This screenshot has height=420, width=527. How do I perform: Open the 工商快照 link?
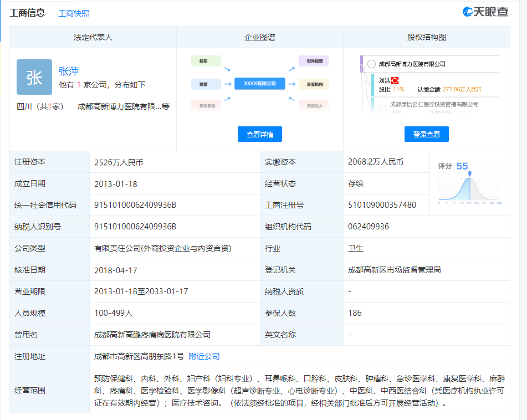(74, 13)
